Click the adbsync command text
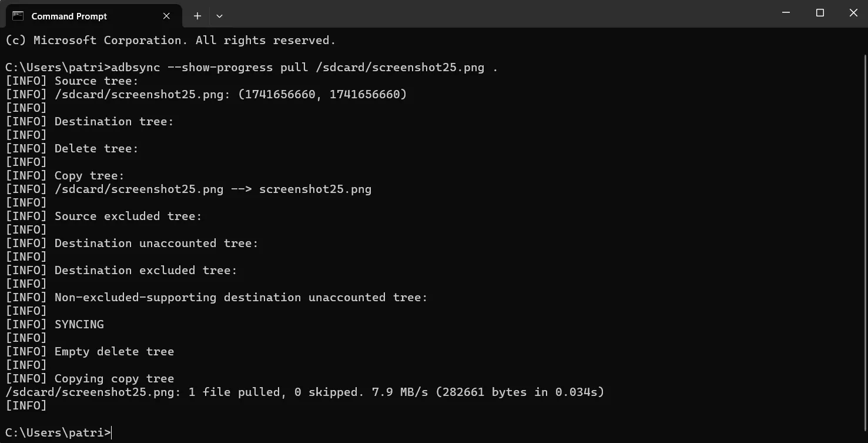 [x=136, y=67]
